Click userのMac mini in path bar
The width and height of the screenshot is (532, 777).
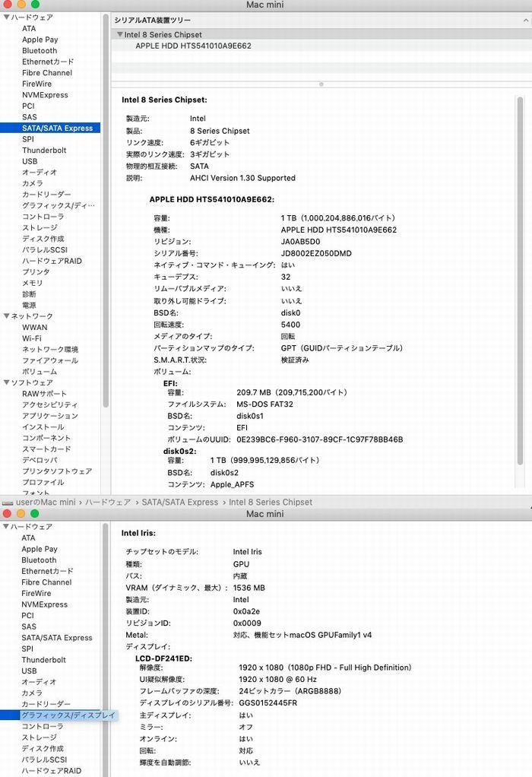pos(46,502)
